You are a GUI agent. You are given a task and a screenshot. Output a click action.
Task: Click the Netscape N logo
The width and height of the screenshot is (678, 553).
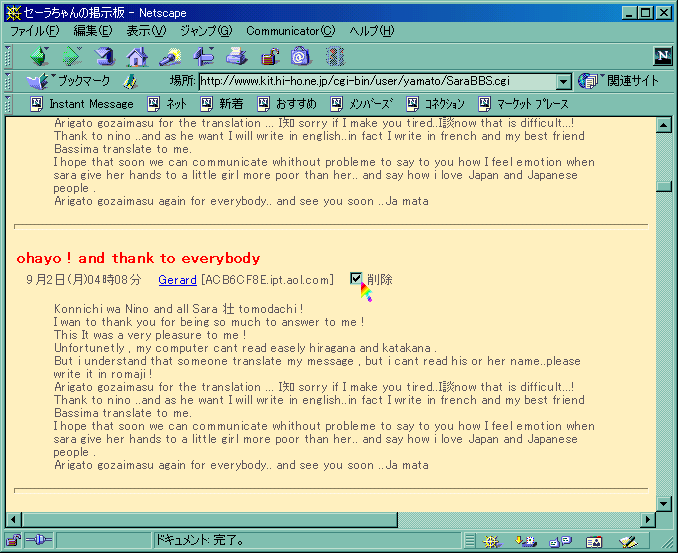coord(662,56)
